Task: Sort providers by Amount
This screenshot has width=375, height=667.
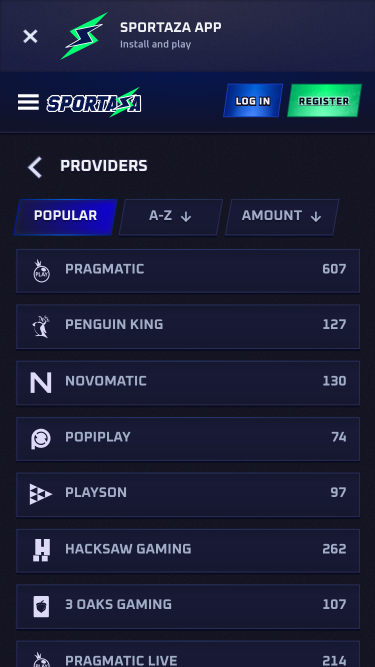Action: coord(282,217)
